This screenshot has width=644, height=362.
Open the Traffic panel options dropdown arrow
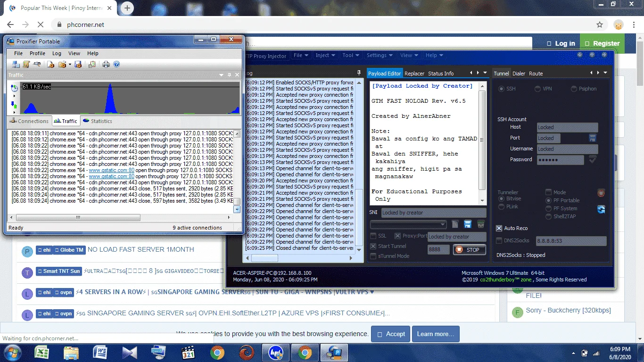point(222,75)
